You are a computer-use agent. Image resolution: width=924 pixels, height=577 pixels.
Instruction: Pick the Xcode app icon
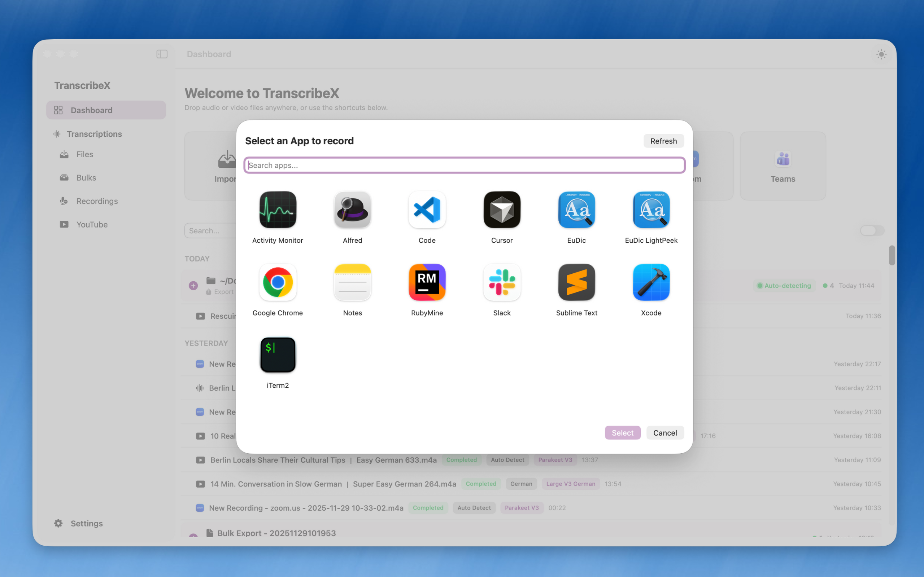651,282
